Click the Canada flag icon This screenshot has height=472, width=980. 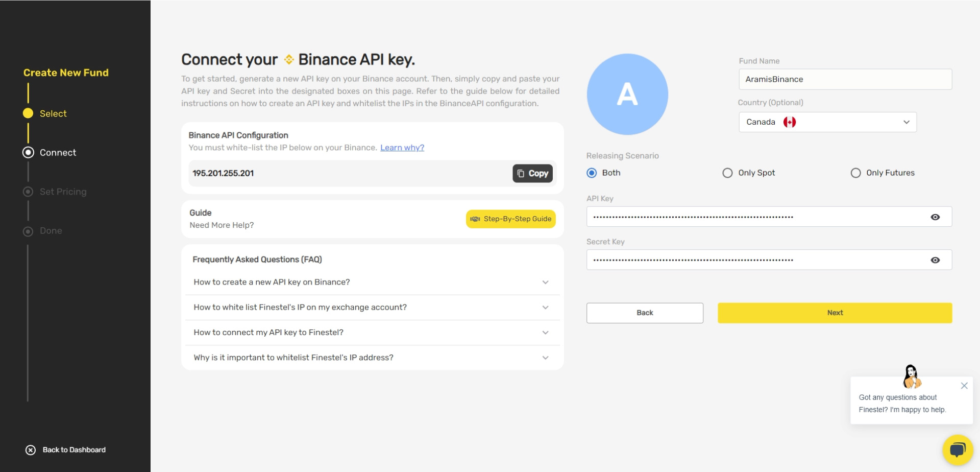pyautogui.click(x=790, y=122)
